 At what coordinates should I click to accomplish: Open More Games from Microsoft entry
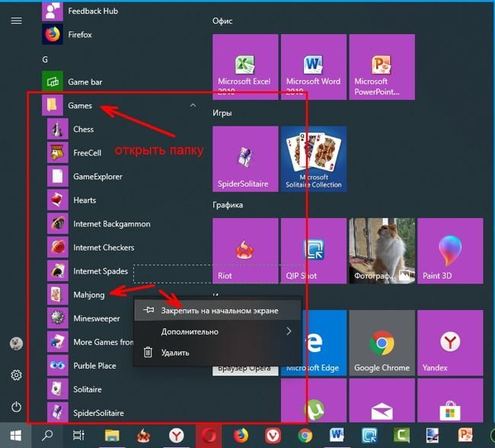click(x=90, y=342)
